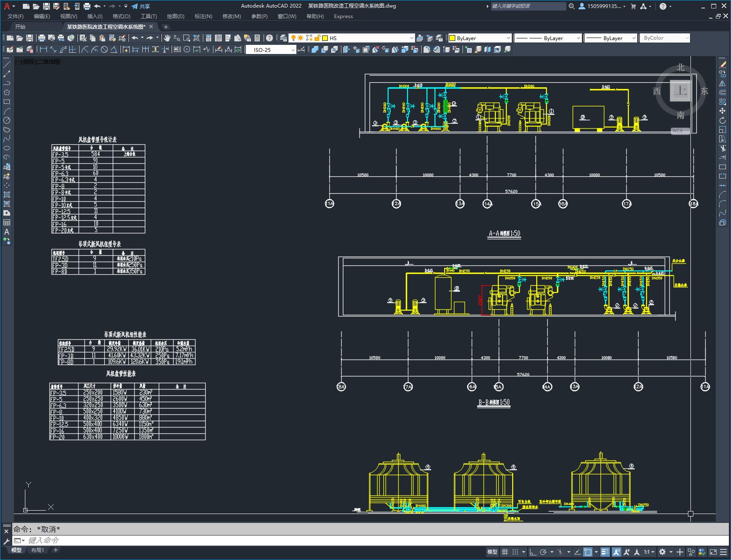
Task: Toggle the grid display in status bar
Action: coord(505,552)
